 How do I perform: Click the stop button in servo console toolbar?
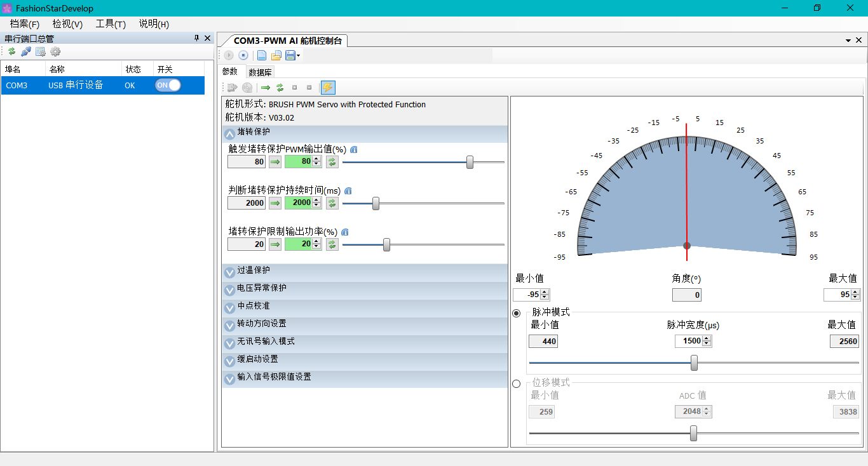(x=243, y=55)
